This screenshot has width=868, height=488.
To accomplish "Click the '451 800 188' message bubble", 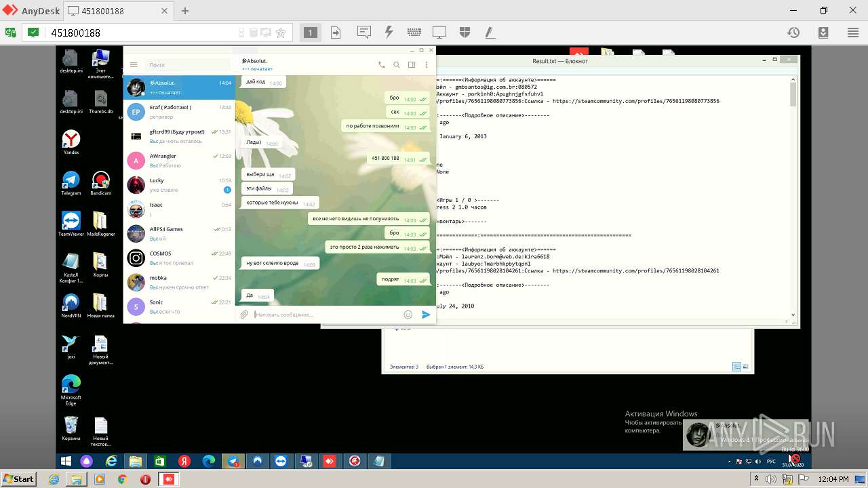I will pos(398,159).
